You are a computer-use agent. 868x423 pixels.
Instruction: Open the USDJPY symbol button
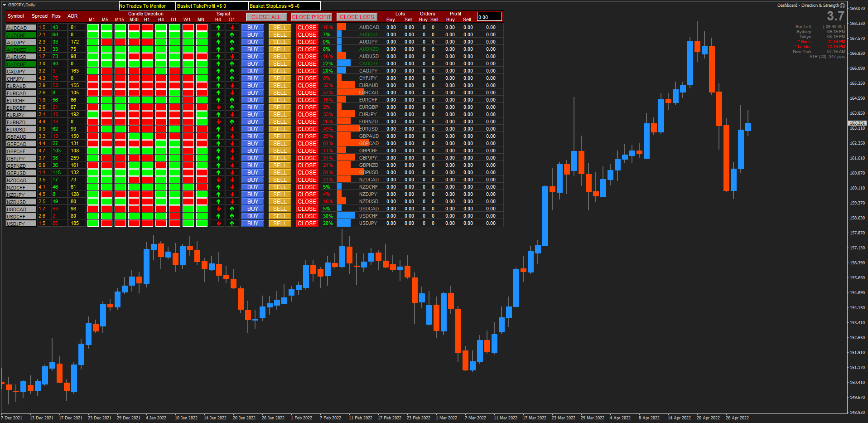[x=21, y=224]
